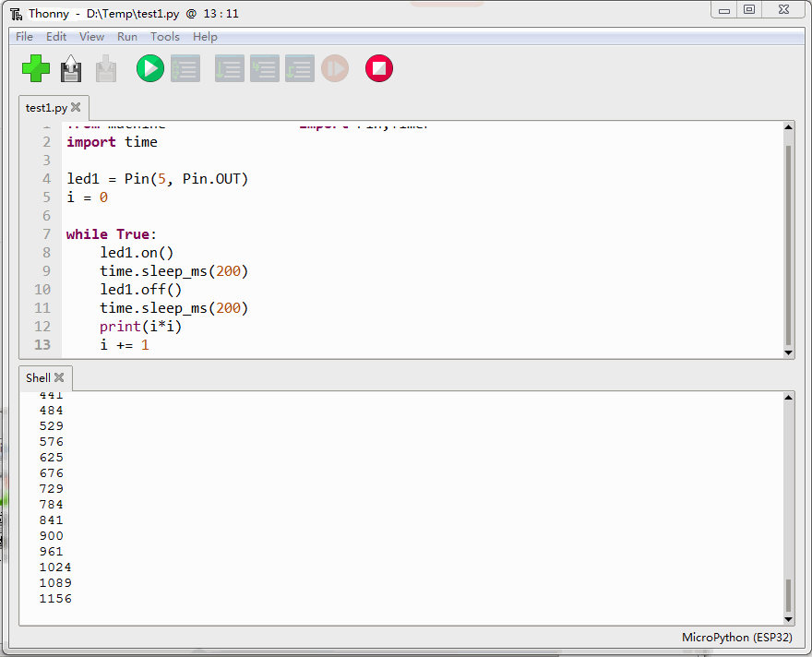Viewport: 812px width, 657px height.
Task: Click the Shell vertical scrollbar thumb
Action: tap(788, 595)
